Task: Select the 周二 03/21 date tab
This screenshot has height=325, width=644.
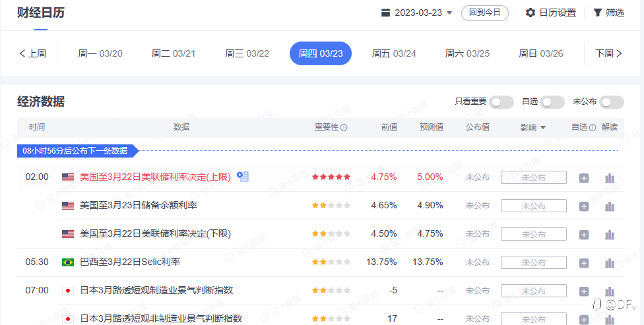Action: pos(174,53)
